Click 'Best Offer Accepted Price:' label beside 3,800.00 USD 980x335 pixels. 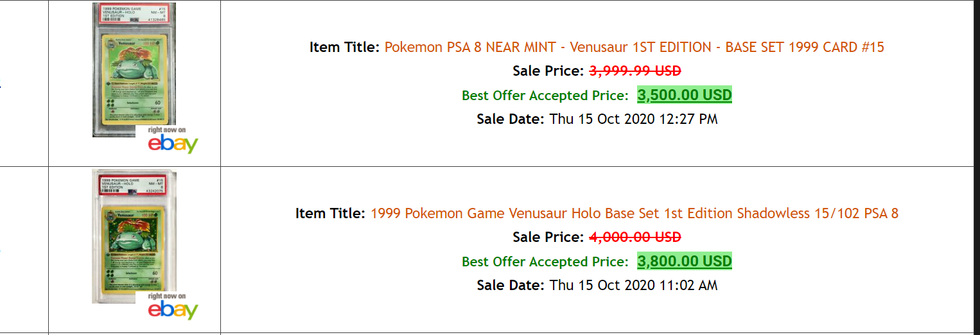point(545,262)
